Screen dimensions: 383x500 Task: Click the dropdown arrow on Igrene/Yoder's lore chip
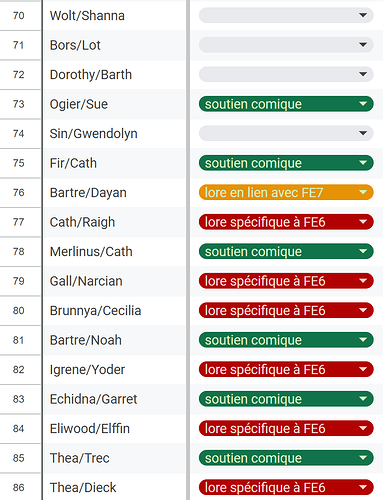363,369
